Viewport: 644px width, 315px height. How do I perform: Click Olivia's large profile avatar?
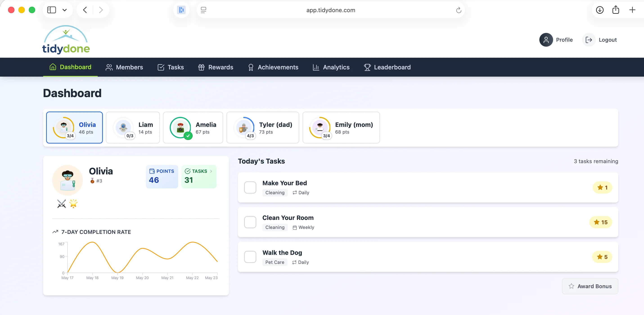coord(67,180)
